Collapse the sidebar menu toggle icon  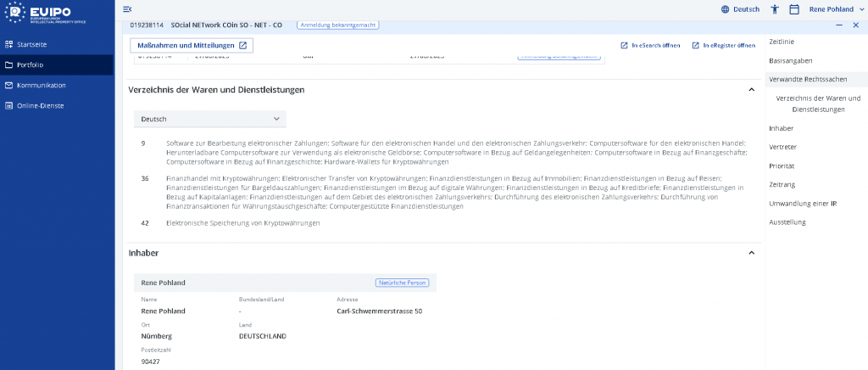click(127, 9)
